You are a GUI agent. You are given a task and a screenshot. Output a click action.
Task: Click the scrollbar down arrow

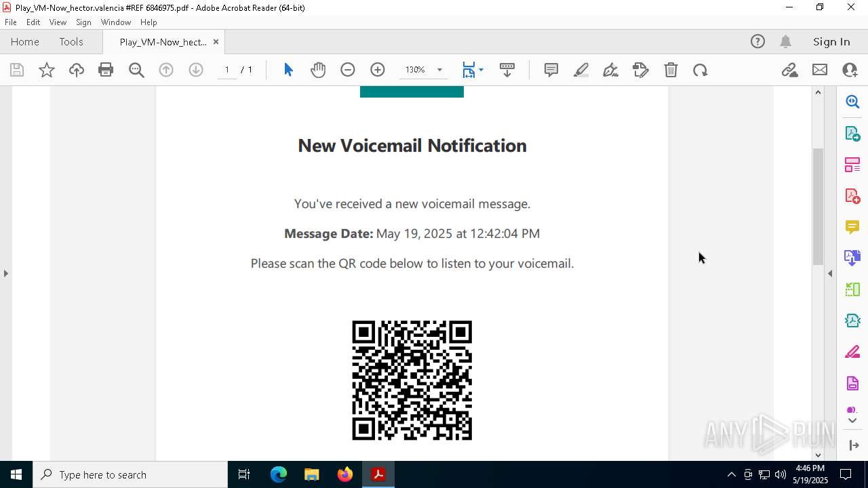(x=818, y=455)
